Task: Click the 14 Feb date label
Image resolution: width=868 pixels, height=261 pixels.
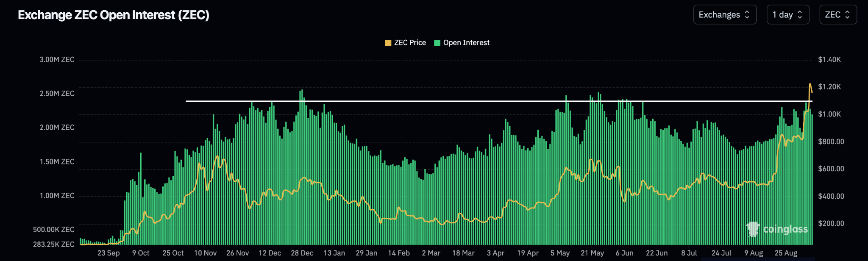Action: (399, 253)
